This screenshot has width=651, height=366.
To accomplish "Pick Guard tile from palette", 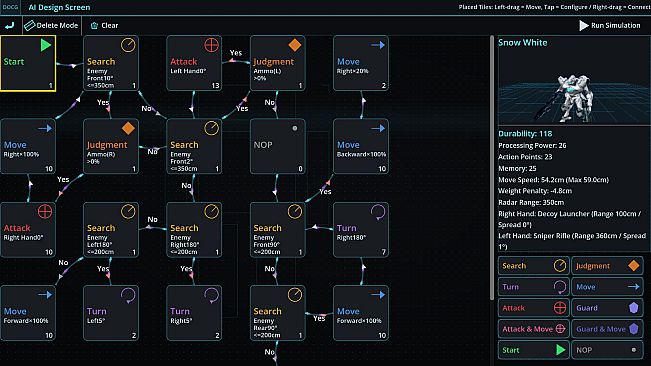I will [x=607, y=308].
